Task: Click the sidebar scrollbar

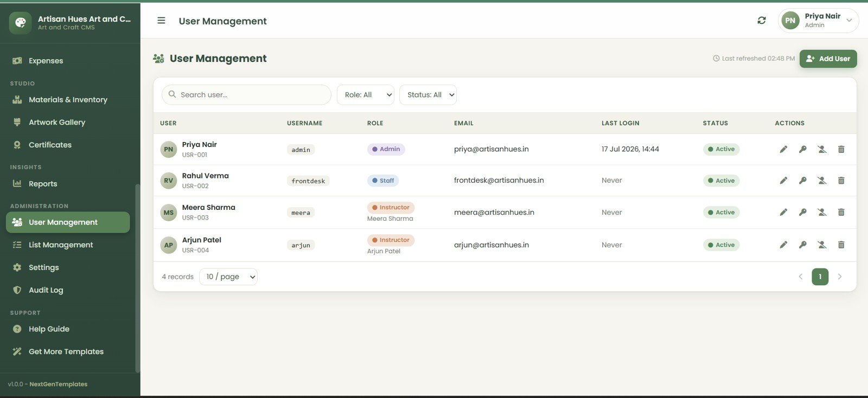Action: coord(137,278)
